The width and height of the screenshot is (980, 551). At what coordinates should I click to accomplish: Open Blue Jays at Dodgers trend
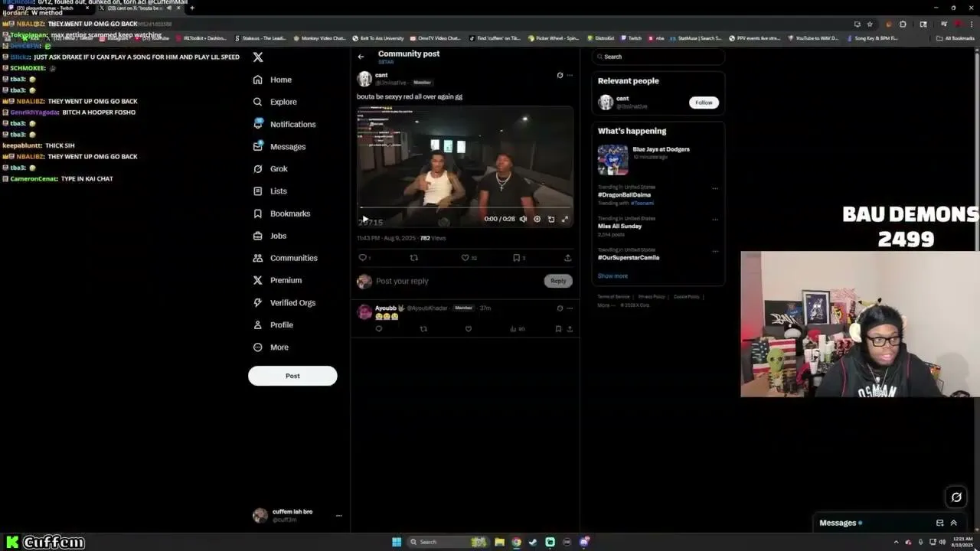[658, 159]
